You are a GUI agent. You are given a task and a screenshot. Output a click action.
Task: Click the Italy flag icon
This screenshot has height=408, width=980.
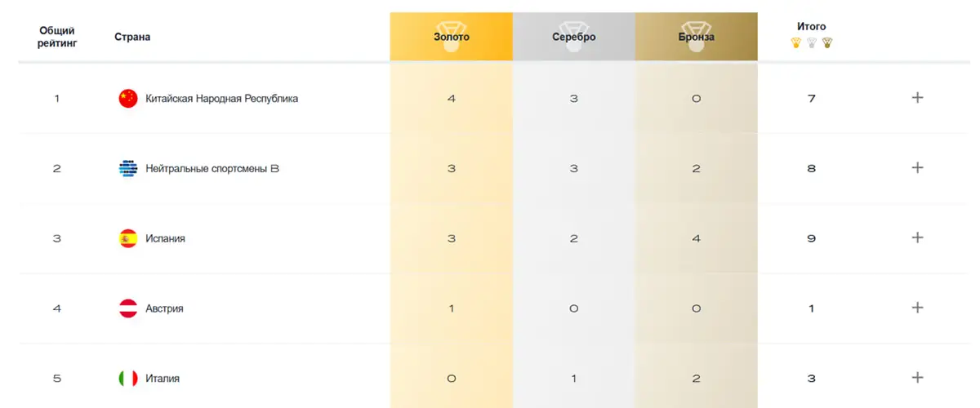(128, 379)
